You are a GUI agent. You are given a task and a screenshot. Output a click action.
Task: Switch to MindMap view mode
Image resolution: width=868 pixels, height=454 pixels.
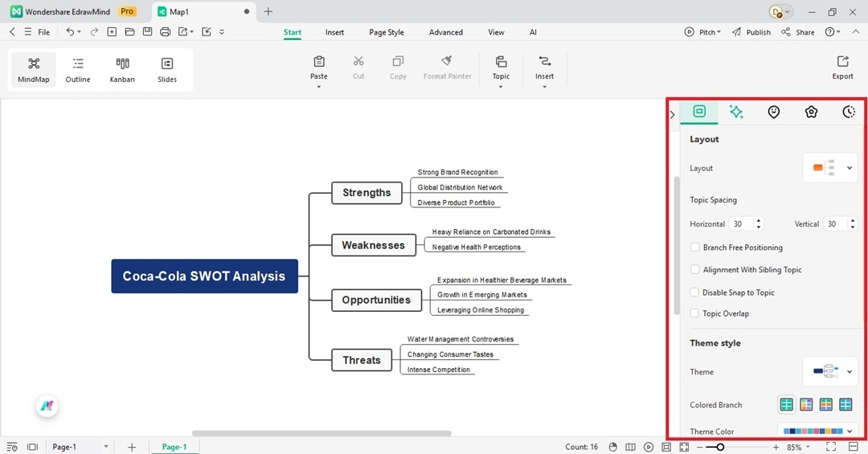coord(34,70)
